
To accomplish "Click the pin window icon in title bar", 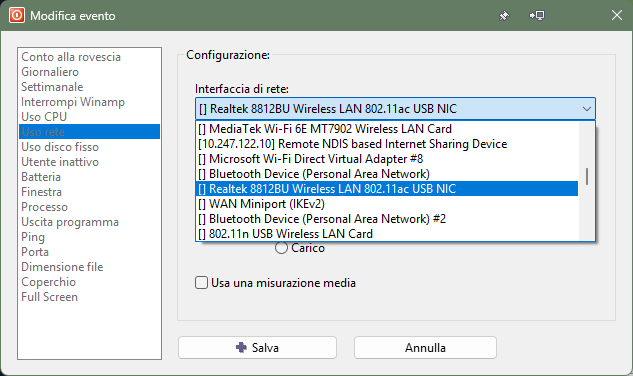I will click(x=504, y=16).
